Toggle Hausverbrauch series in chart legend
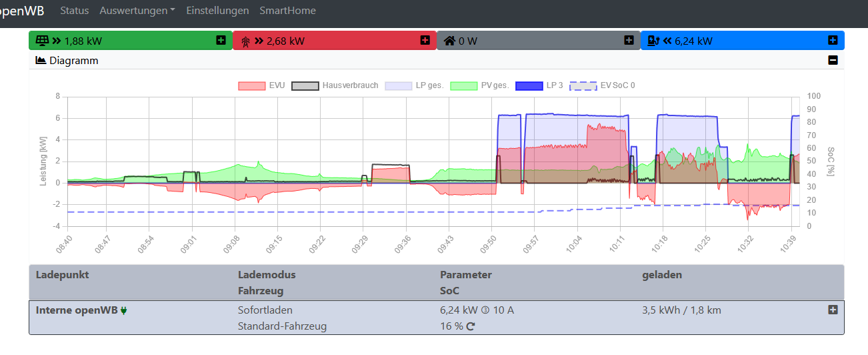868x355 pixels. point(305,85)
